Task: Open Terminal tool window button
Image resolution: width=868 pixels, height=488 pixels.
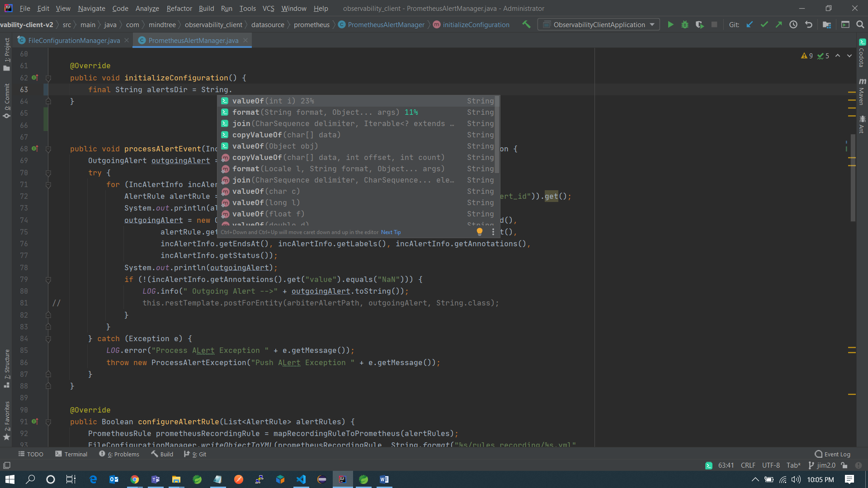Action: 71,454
